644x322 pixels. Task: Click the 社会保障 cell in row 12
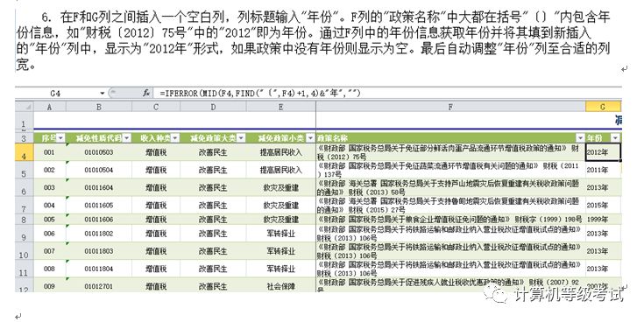(281, 285)
